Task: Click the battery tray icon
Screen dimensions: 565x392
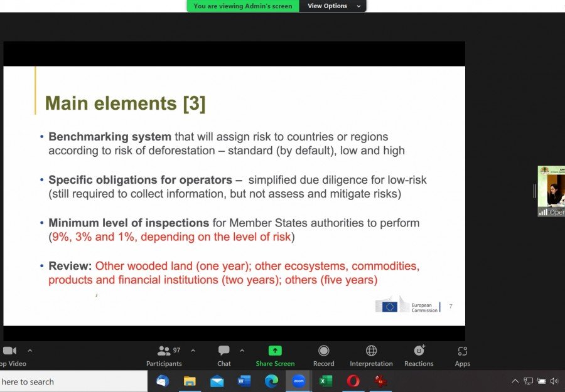Action: [541, 381]
